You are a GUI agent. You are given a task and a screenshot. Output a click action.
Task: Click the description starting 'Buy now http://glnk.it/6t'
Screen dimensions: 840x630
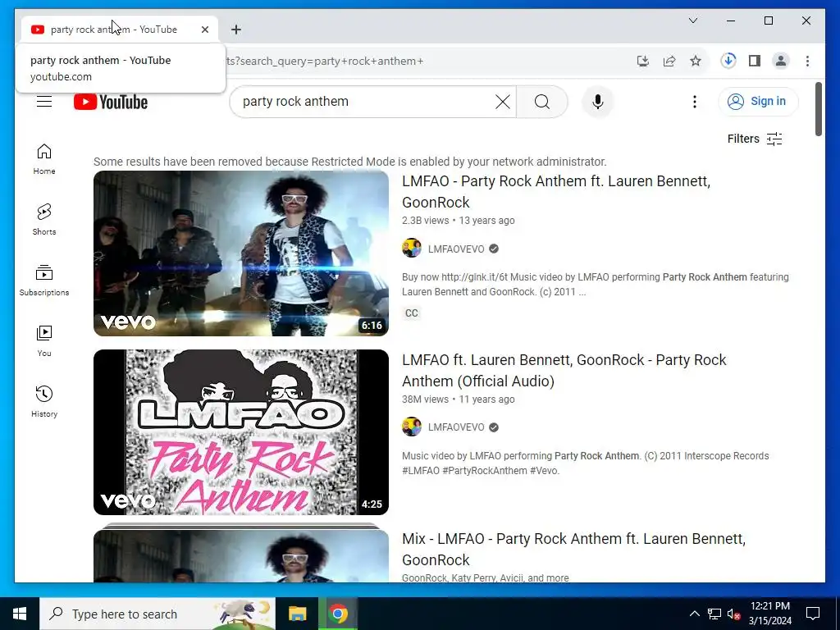click(596, 285)
